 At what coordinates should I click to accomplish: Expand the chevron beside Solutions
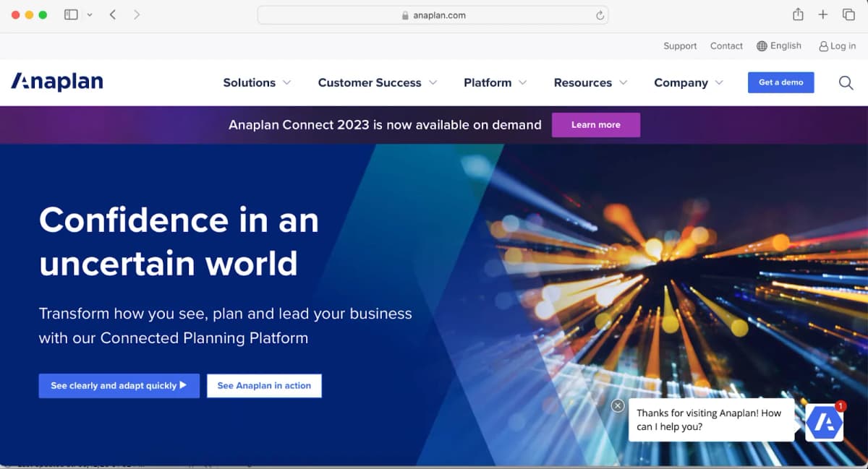(x=286, y=82)
